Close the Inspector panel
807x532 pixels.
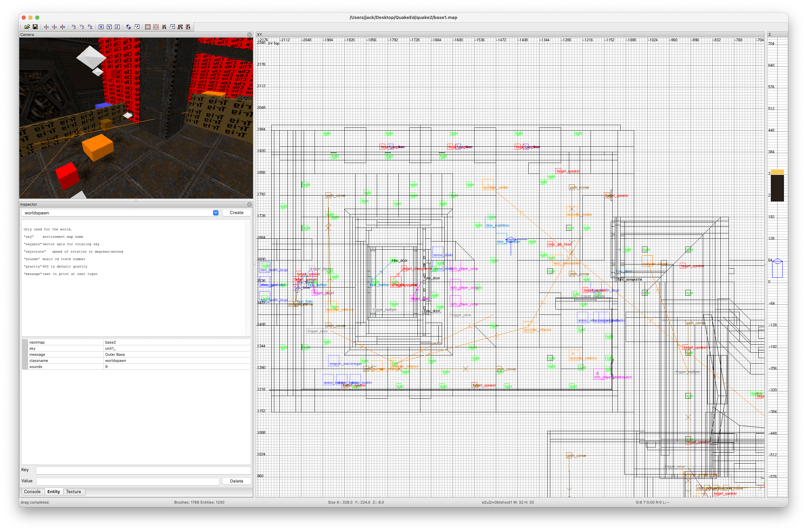tap(249, 205)
